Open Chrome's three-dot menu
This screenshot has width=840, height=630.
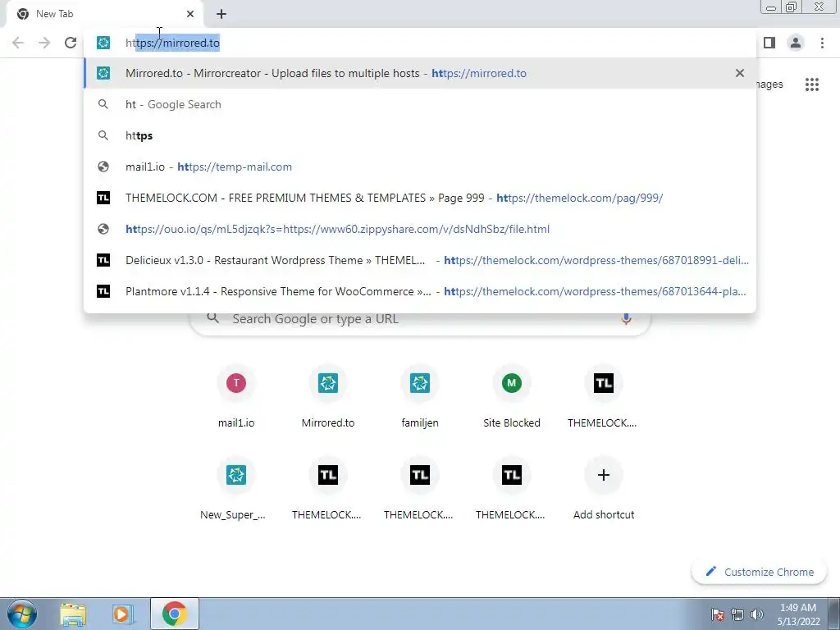pyautogui.click(x=822, y=43)
